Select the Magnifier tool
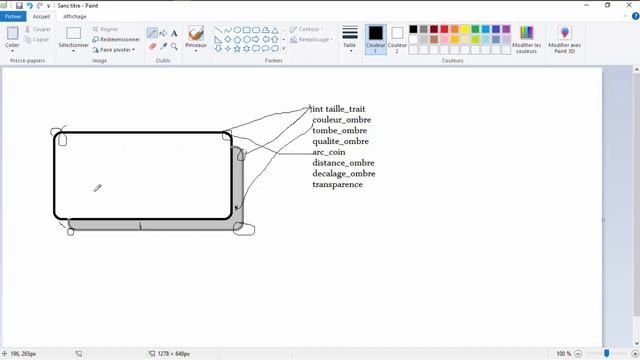Screen dimensions: 640x360 point(174,46)
